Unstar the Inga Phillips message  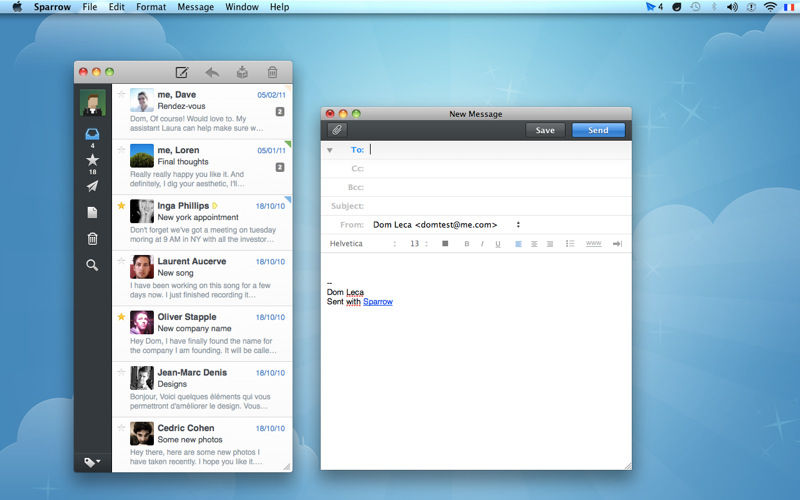tap(121, 206)
